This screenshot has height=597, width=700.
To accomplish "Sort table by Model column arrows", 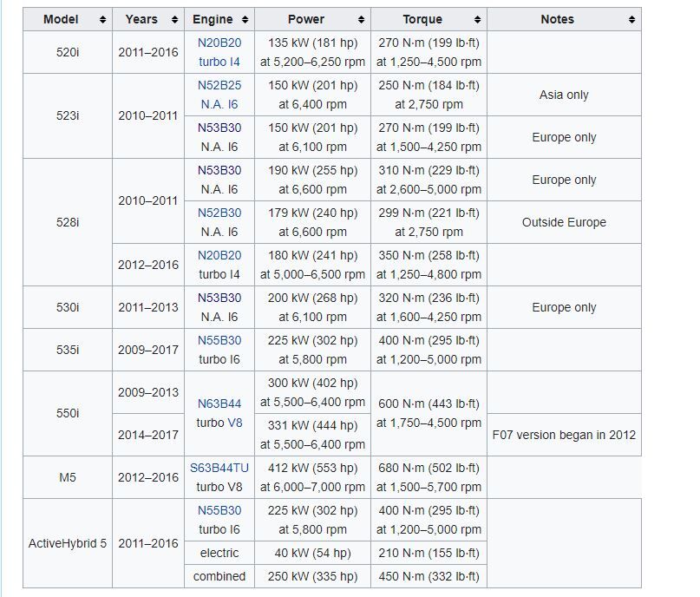I will pyautogui.click(x=102, y=20).
